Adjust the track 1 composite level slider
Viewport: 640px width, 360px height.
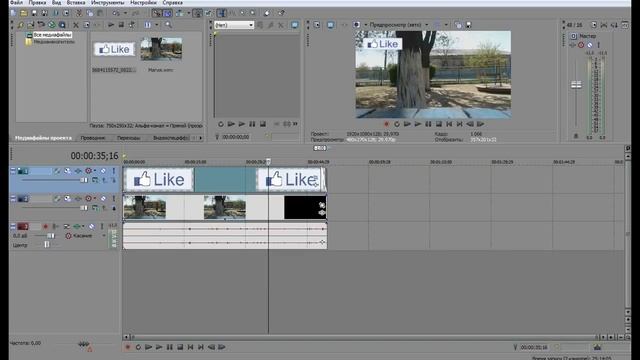tap(84, 180)
